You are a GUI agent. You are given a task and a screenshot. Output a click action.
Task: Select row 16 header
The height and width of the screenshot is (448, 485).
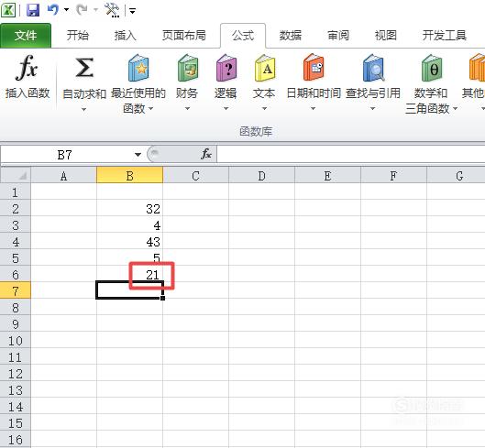pyautogui.click(x=16, y=440)
